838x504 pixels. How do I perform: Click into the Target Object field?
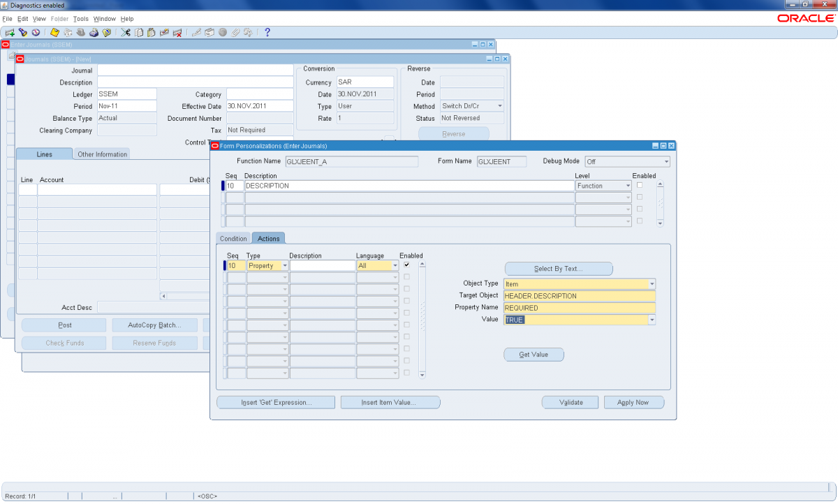pyautogui.click(x=579, y=296)
